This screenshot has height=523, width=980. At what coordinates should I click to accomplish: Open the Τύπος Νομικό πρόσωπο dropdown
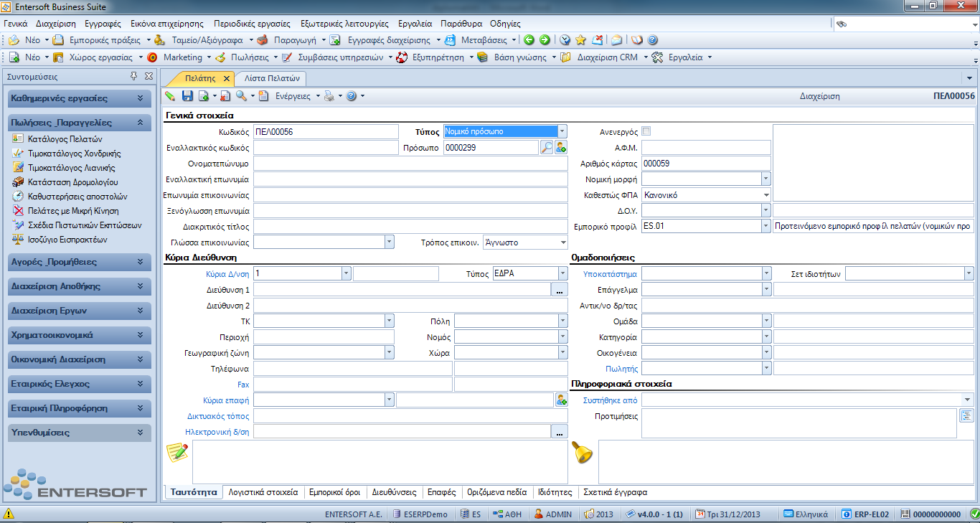562,131
